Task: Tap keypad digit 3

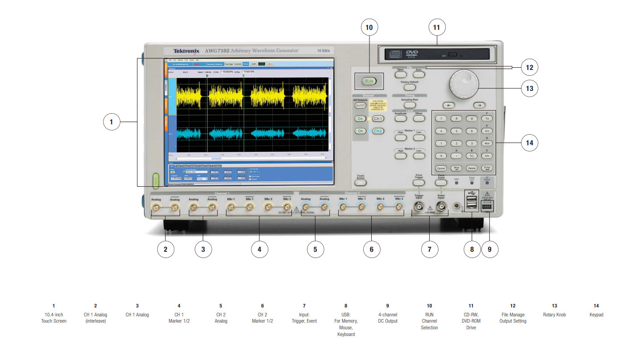Action: [472, 143]
